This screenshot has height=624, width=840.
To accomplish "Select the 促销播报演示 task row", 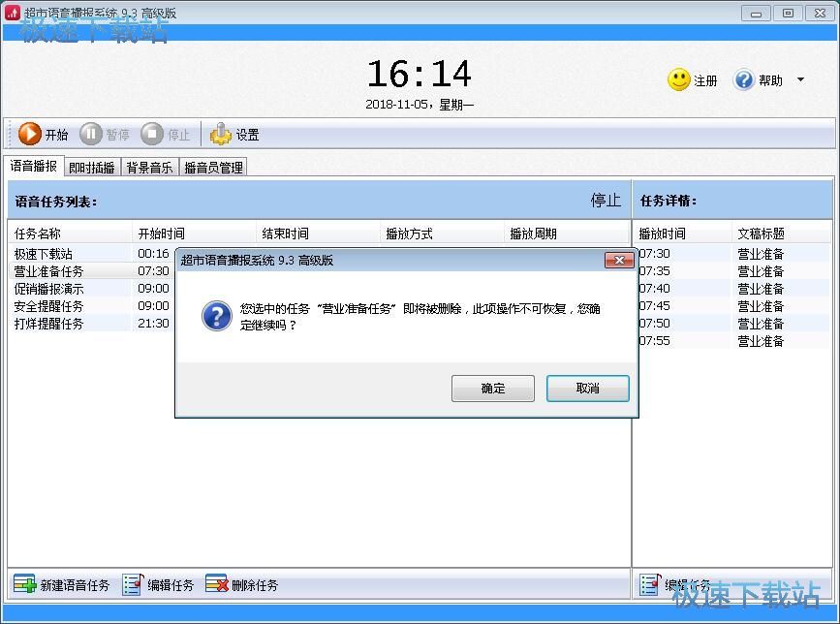I will [x=91, y=289].
